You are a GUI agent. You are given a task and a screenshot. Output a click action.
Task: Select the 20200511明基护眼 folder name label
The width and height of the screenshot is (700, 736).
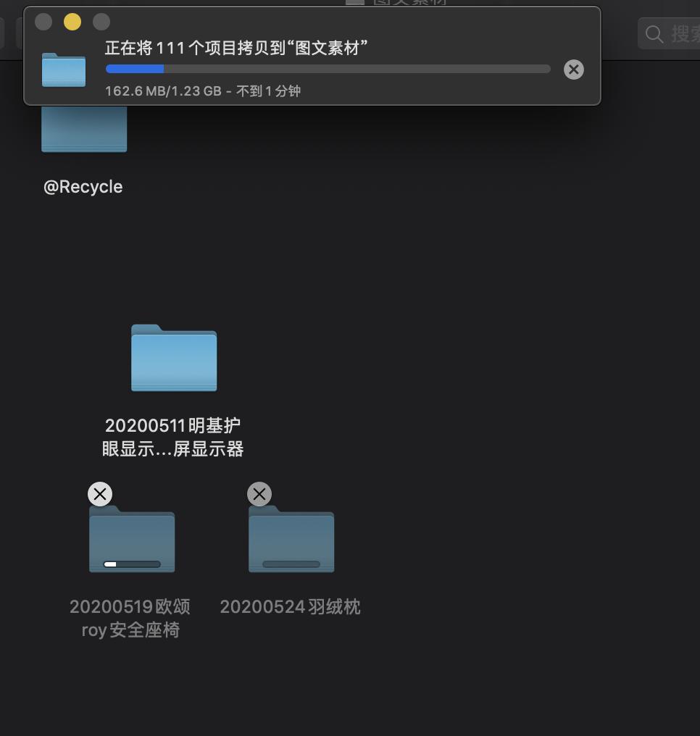[172, 437]
